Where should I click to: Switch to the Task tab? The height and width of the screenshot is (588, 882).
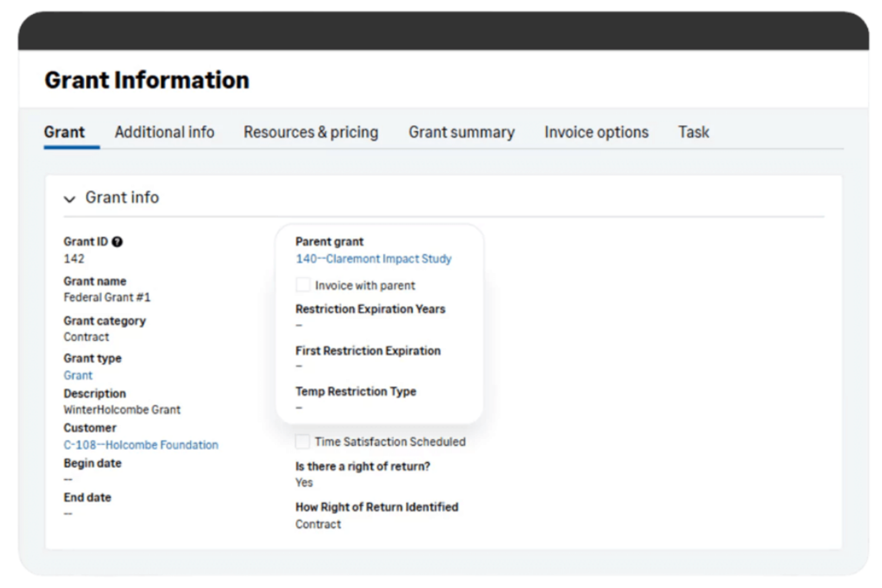pos(693,132)
